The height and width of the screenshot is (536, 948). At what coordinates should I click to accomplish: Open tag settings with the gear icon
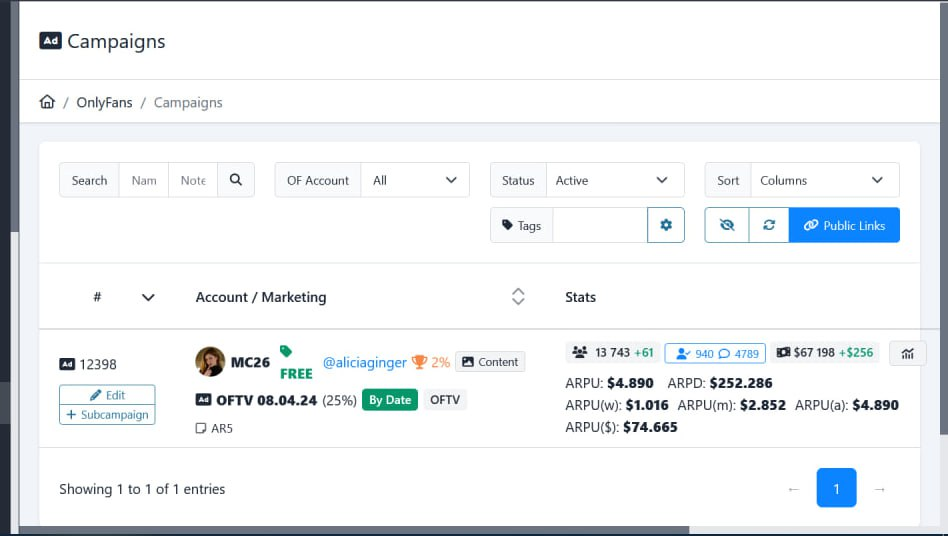[666, 225]
